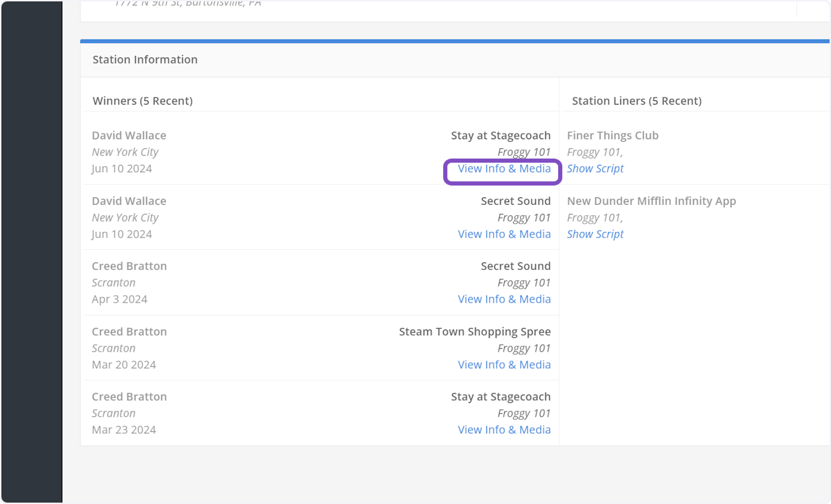The width and height of the screenshot is (831, 504).
Task: Click the Secret Sound prize won Apr 3 2024
Action: coord(515,267)
